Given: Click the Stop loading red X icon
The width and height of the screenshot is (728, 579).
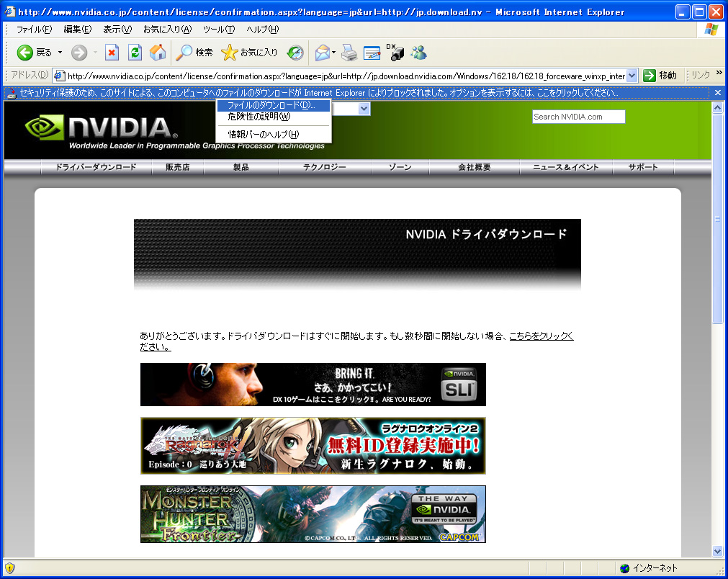Looking at the screenshot, I should coord(112,53).
